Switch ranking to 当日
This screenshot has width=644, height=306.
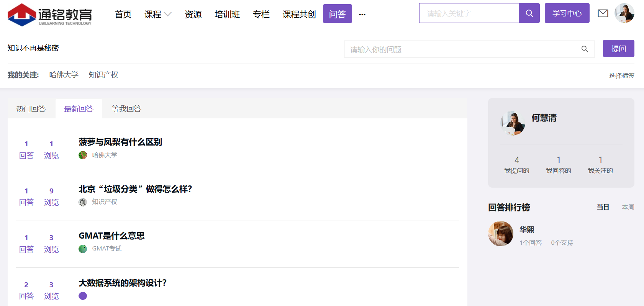pos(603,207)
